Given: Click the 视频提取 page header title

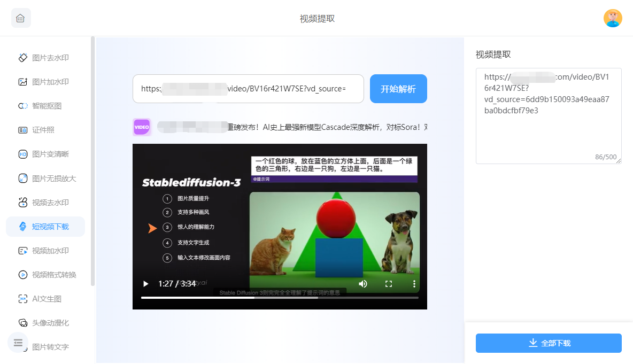Looking at the screenshot, I should click(x=318, y=19).
